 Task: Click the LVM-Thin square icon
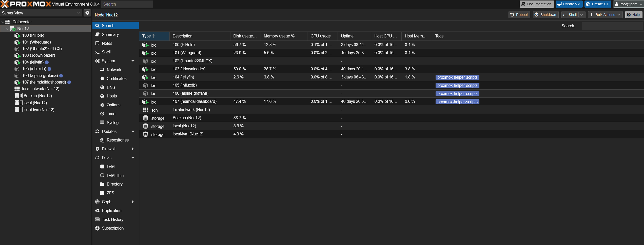(x=102, y=175)
